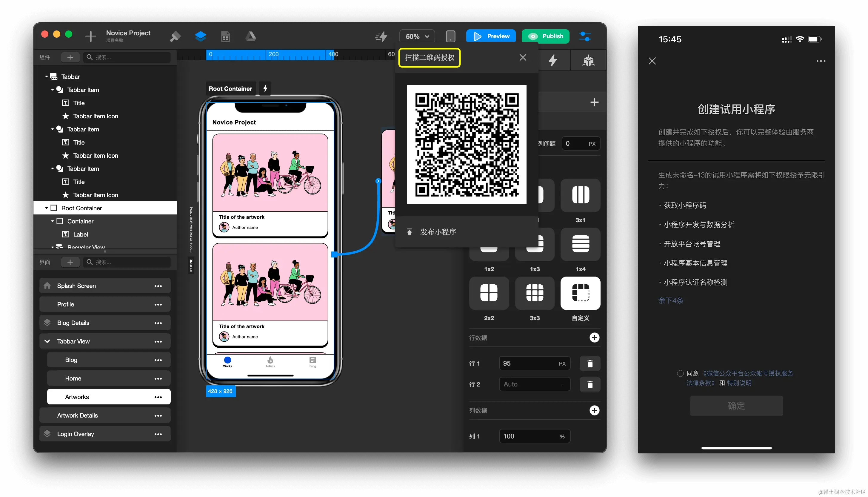Screen dimensions: 868x497
Task: Open the blue layers icon in toolbar
Action: 201,36
